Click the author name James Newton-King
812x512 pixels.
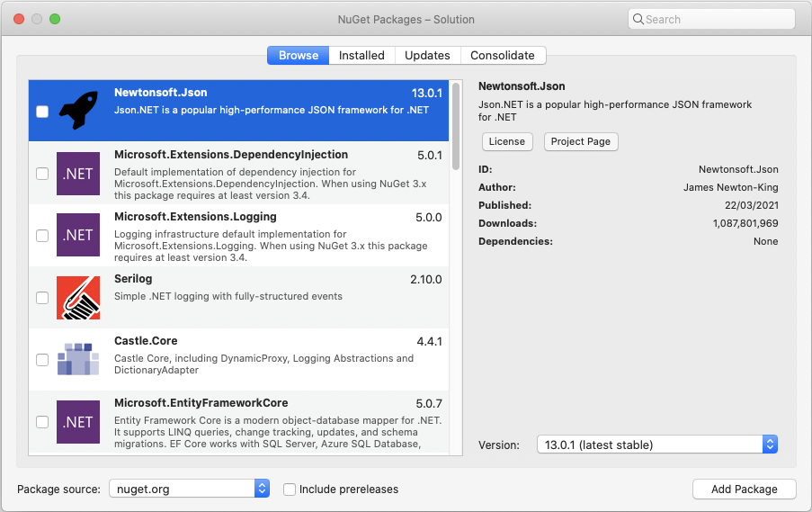730,187
